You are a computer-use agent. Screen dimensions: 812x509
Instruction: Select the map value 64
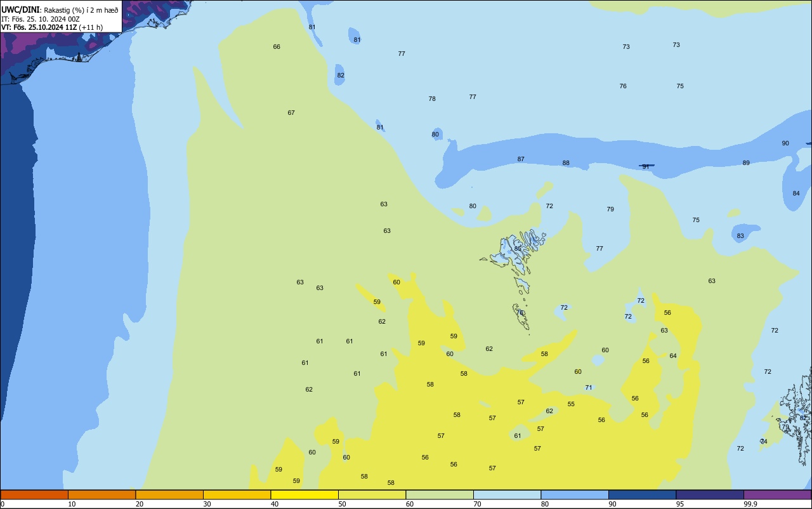pyautogui.click(x=673, y=356)
